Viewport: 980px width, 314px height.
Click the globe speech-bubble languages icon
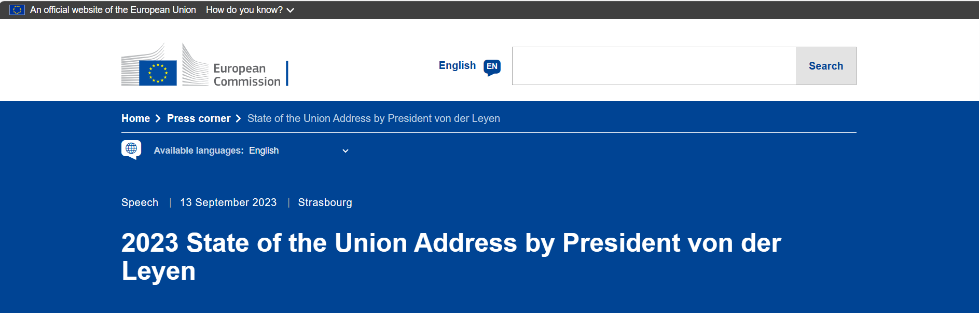[x=131, y=149]
